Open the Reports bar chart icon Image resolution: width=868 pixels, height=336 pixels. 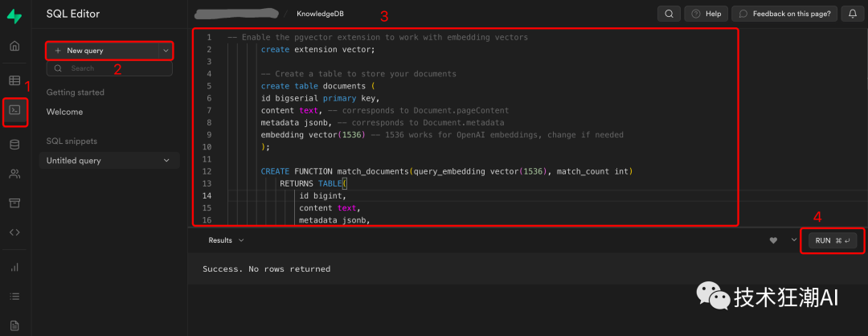(x=14, y=267)
